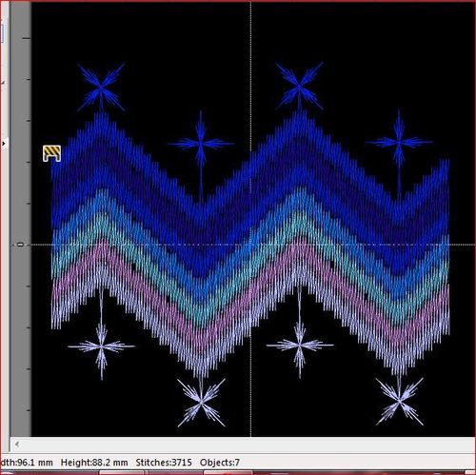Select the lavender cross star at lower left
The height and width of the screenshot is (475, 476).
(x=102, y=346)
